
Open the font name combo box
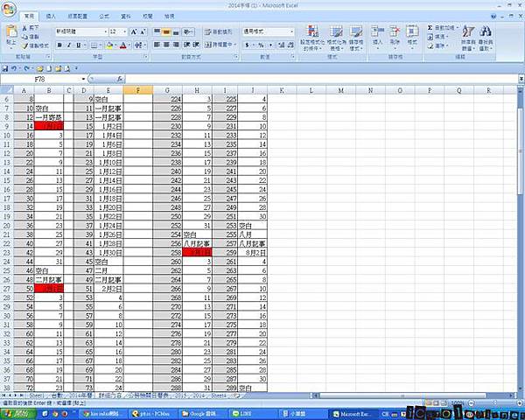[x=81, y=31]
